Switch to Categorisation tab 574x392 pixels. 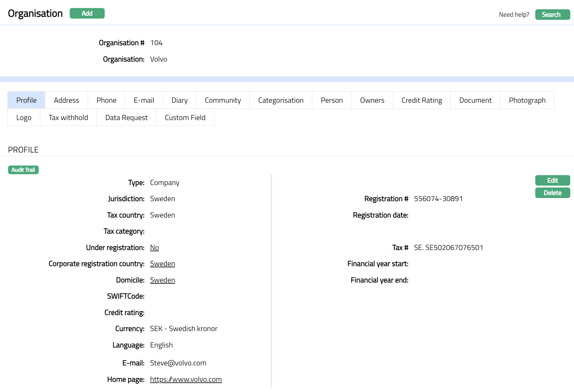pyautogui.click(x=281, y=100)
